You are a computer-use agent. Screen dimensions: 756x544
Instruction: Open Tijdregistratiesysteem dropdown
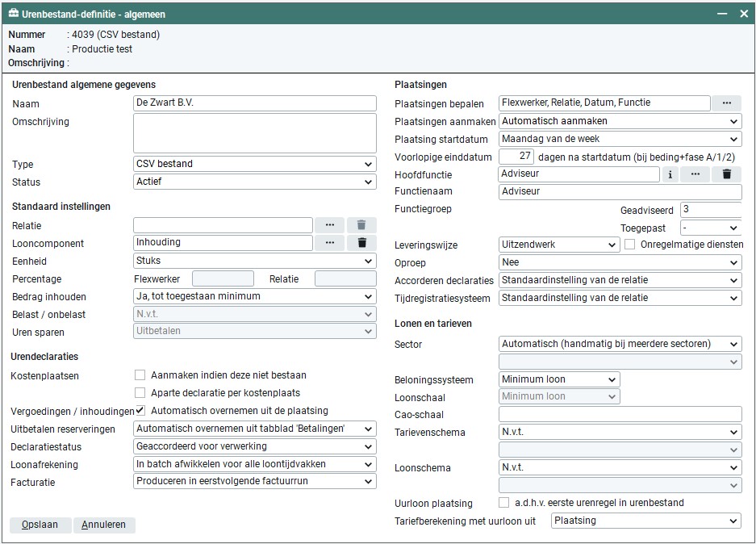coord(620,298)
